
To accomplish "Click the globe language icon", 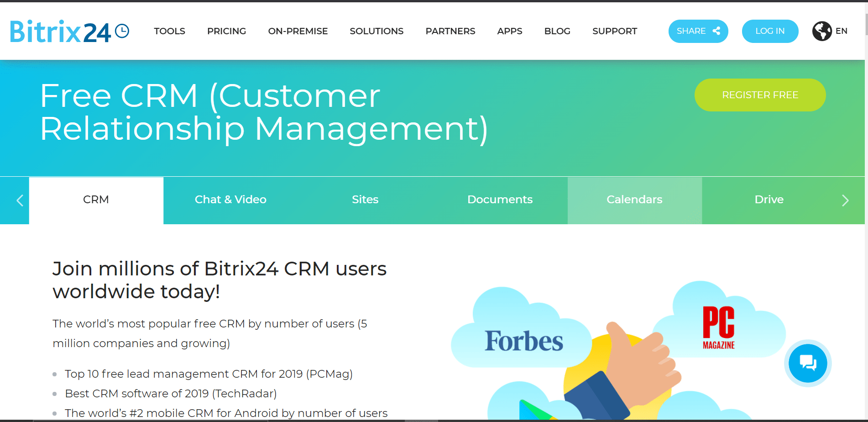I will point(822,31).
